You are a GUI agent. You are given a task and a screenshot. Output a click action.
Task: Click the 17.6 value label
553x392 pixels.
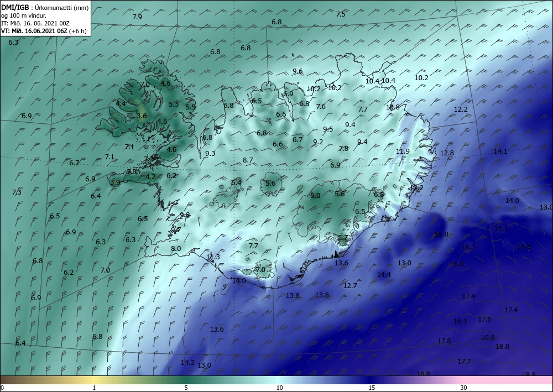tap(484, 320)
